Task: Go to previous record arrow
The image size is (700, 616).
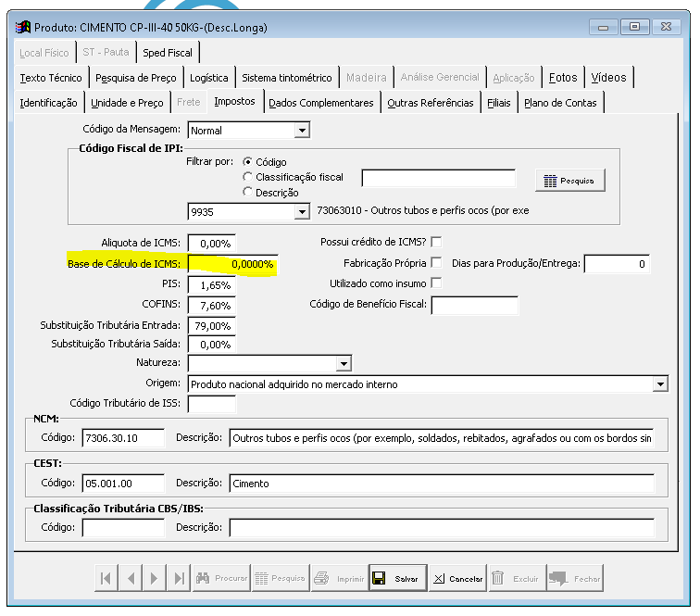Action: pyautogui.click(x=131, y=578)
